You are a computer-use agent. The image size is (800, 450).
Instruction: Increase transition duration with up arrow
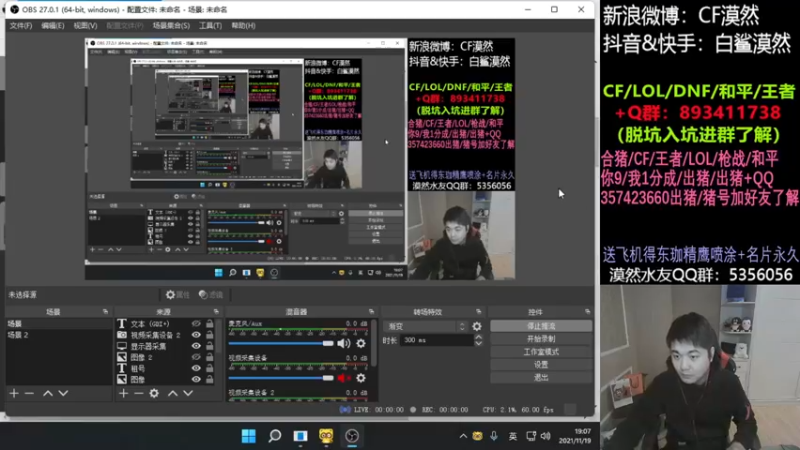point(478,337)
